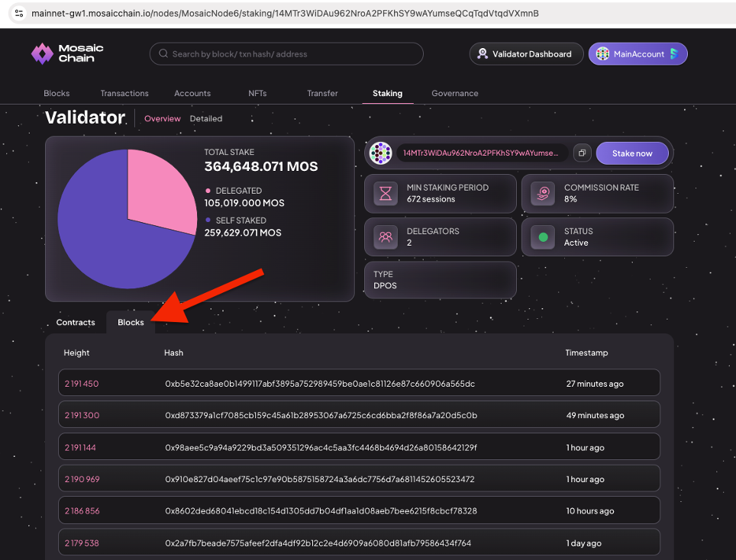This screenshot has width=736, height=560.
Task: Click the validator identicon avatar
Action: pyautogui.click(x=381, y=153)
